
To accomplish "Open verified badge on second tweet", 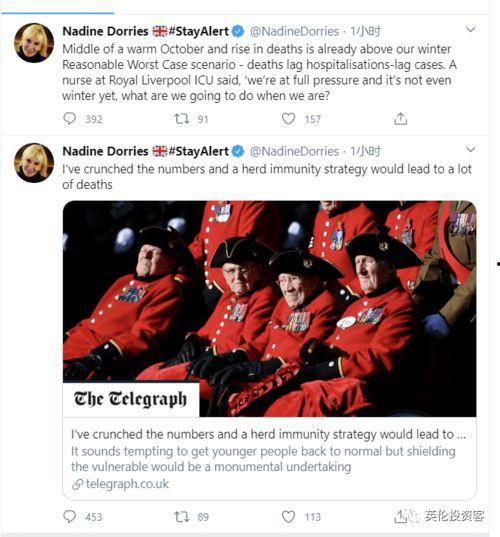I will [x=238, y=151].
